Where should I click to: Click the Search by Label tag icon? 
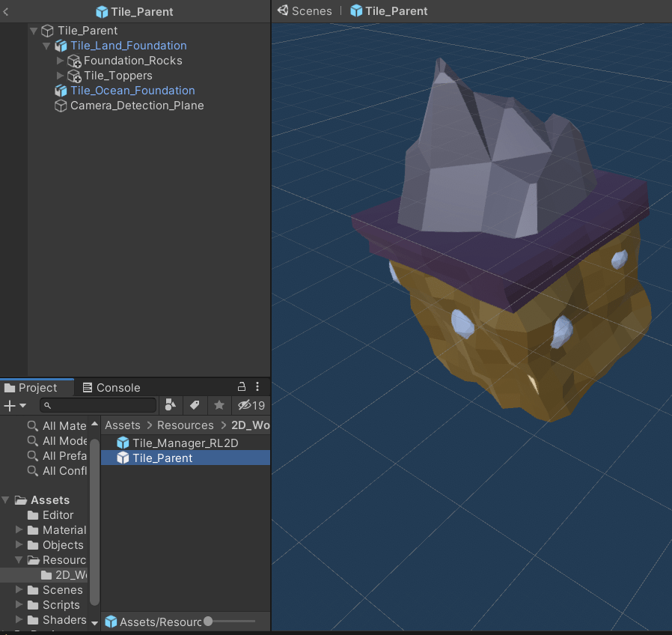195,405
